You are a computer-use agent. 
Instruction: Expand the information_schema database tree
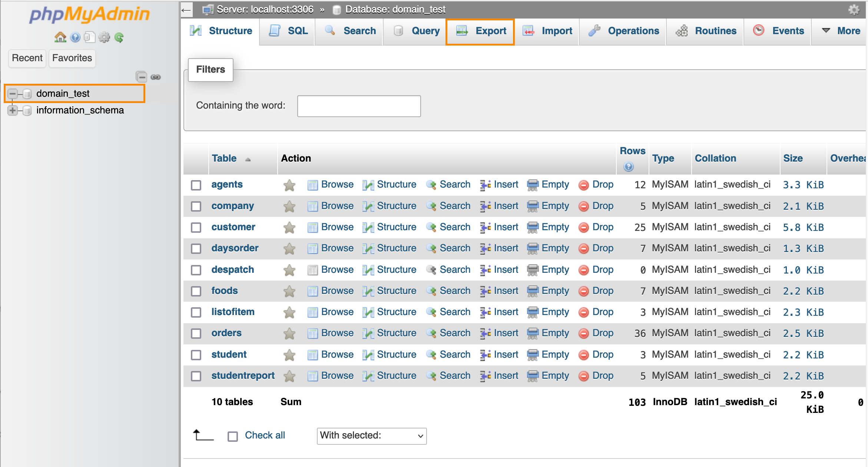13,110
